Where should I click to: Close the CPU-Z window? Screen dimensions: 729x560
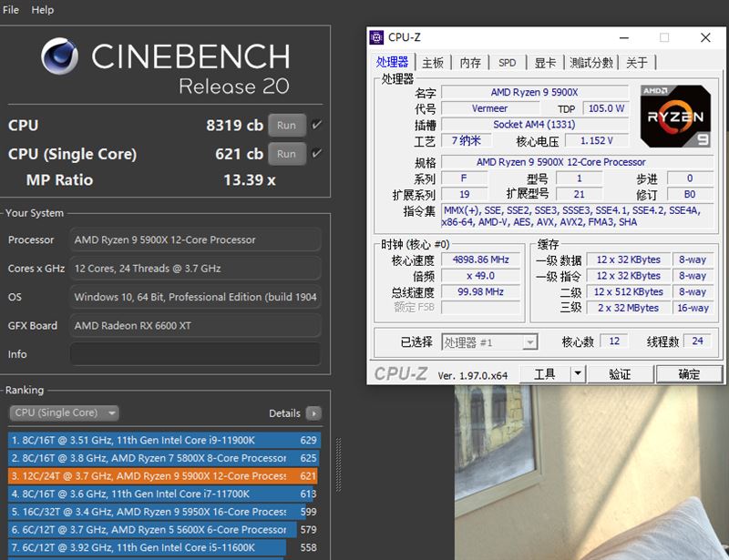tap(705, 37)
